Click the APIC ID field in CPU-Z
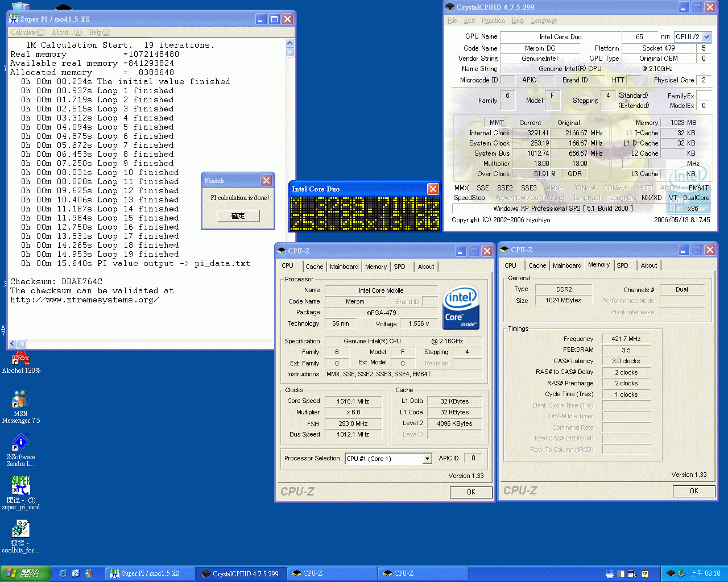Screen dimensions: 728x582 tap(473, 458)
